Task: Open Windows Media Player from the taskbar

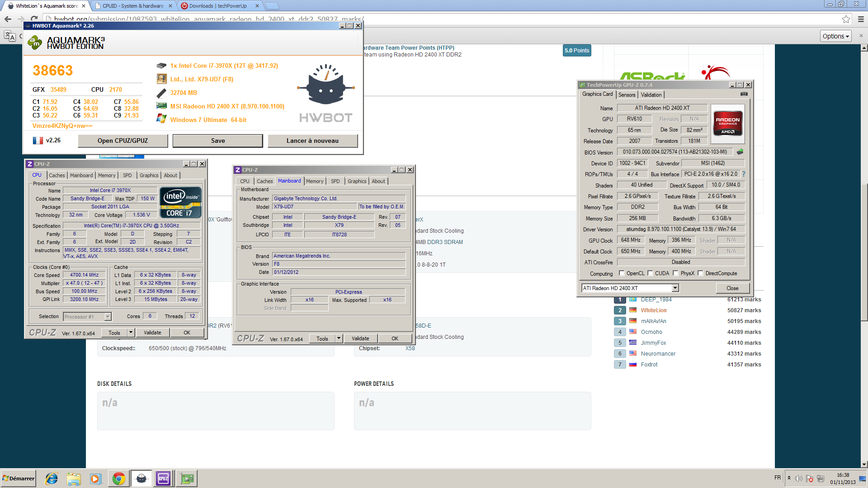Action: tap(95, 479)
